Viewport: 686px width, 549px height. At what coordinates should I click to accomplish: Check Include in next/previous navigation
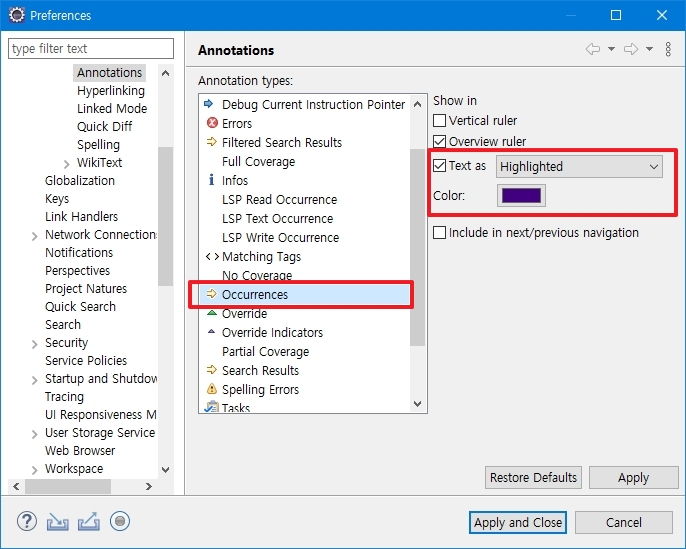coord(439,232)
